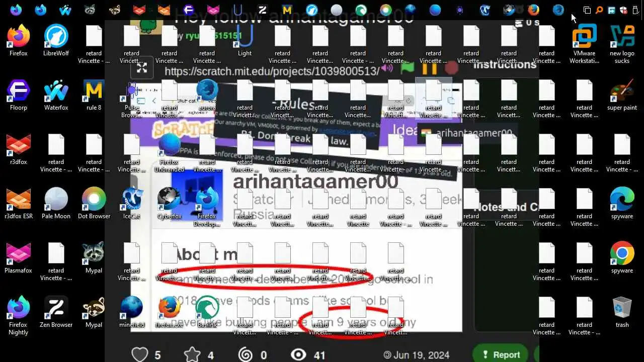Click the orange r3dfox ESR taskbar icon

click(x=164, y=10)
